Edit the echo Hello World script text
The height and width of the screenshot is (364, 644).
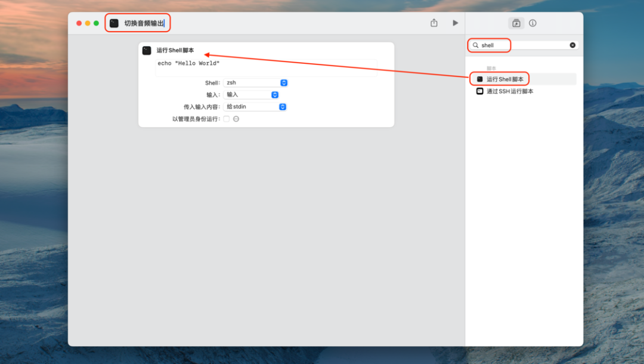[266, 68]
